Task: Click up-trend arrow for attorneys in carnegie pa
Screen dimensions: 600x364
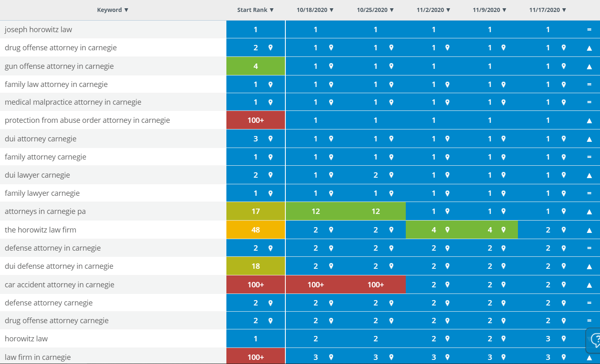Action: [589, 211]
